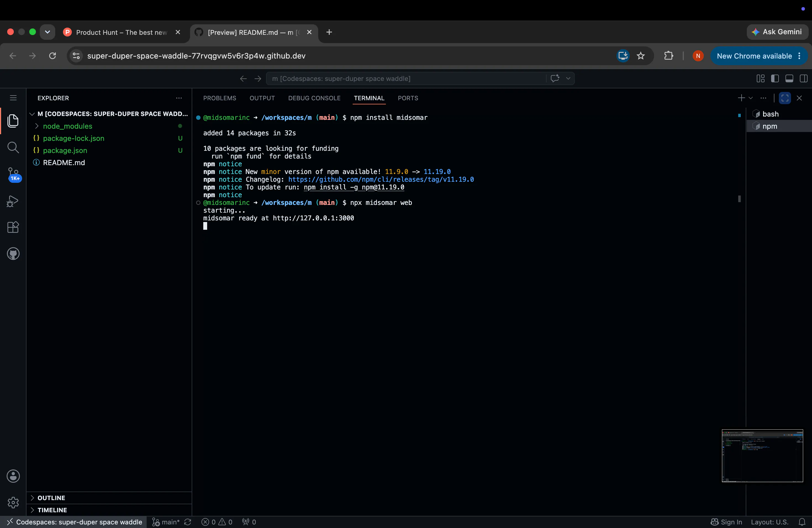Click the screenshot thumbnail preview

762,455
